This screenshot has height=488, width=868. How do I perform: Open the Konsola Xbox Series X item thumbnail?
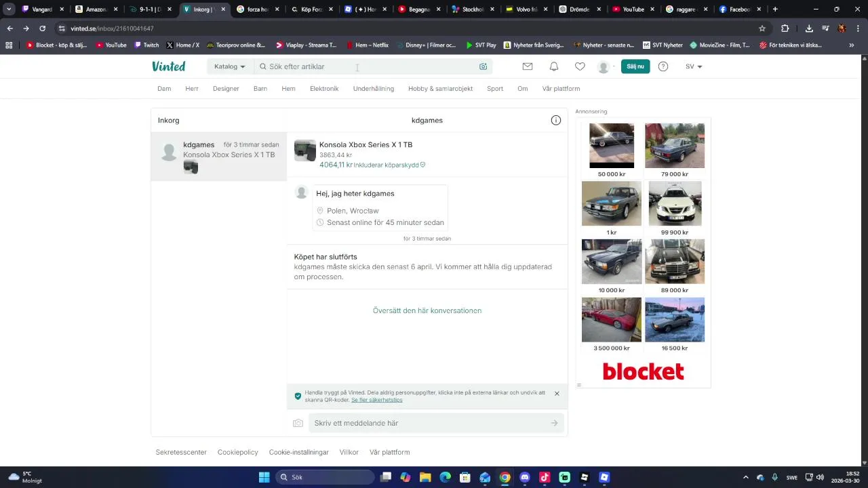point(305,150)
